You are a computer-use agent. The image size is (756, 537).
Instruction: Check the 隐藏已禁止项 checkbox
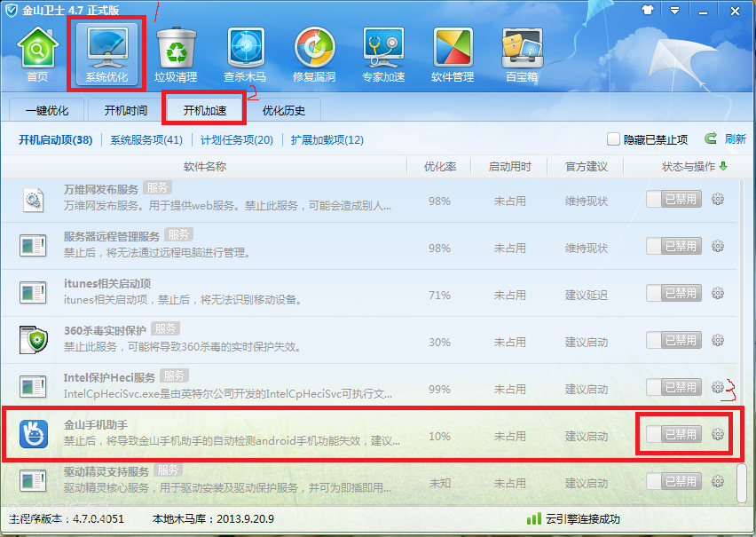pos(613,139)
